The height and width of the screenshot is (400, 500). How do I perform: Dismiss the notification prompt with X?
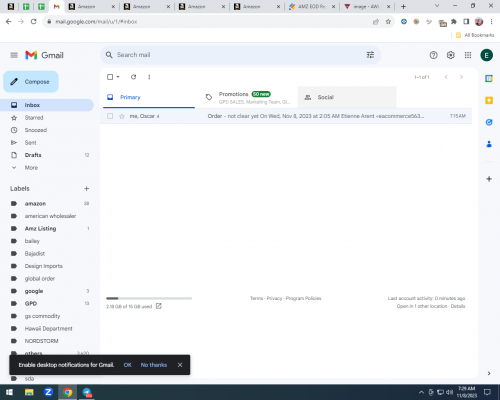pos(180,365)
